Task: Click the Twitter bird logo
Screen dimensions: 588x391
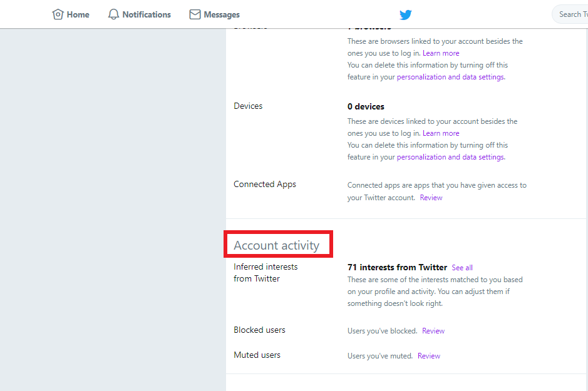Action: click(x=405, y=14)
